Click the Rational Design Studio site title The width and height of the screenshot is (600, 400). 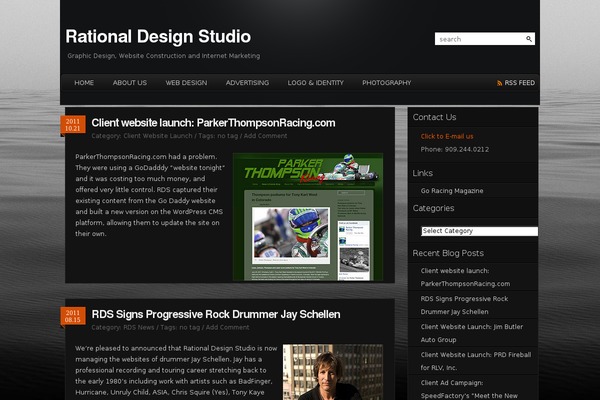click(158, 37)
